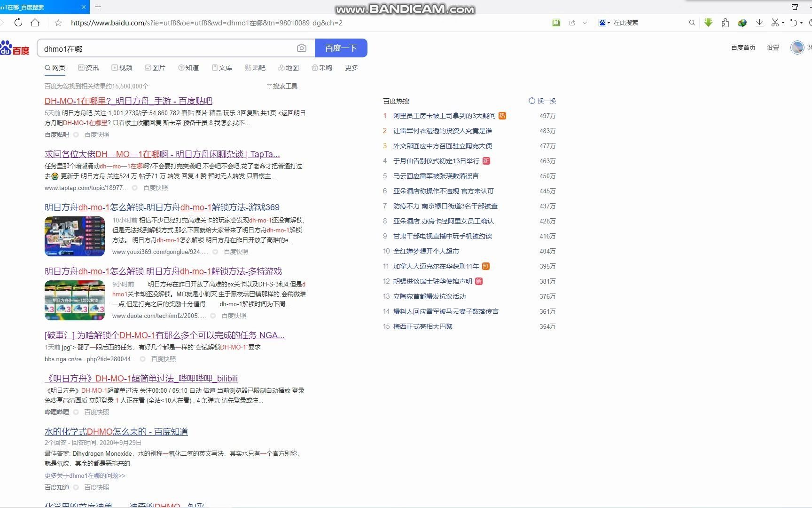The height and width of the screenshot is (508, 812).
Task: Select the 网页 results tab
Action: coord(55,68)
